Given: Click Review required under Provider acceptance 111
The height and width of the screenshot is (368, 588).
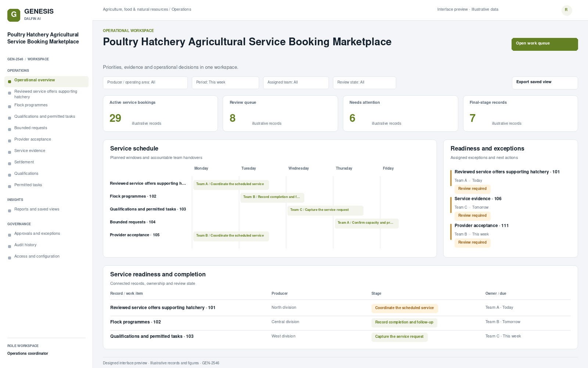Looking at the screenshot, I should pos(472,243).
